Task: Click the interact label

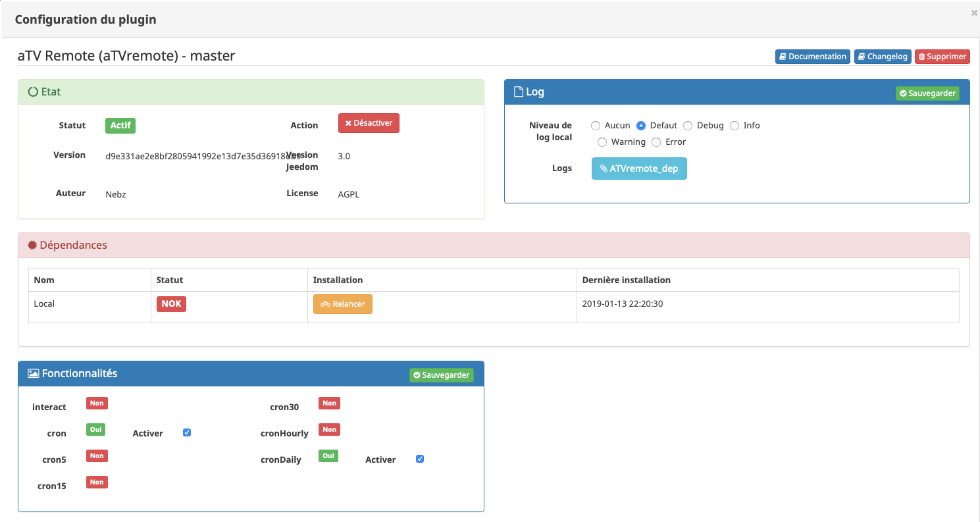Action: pyautogui.click(x=49, y=407)
